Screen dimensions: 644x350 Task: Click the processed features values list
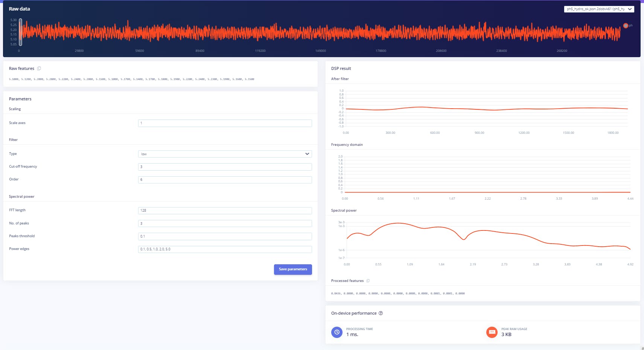[x=398, y=294]
